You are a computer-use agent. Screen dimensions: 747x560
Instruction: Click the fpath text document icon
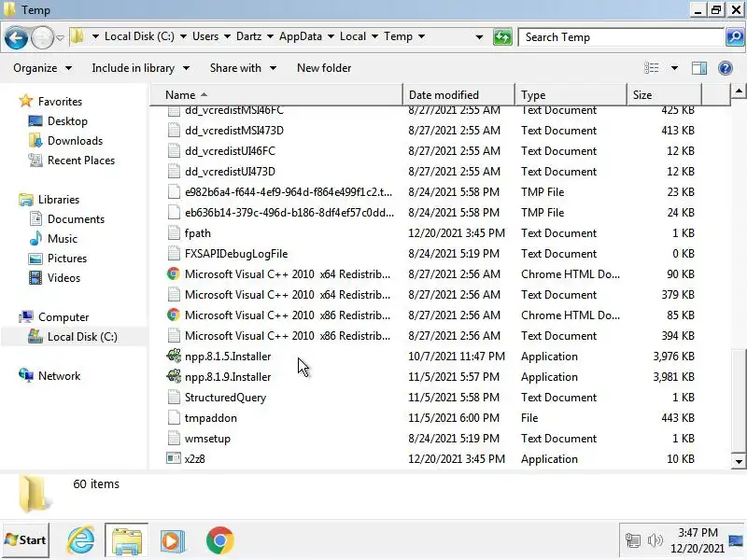tap(174, 232)
